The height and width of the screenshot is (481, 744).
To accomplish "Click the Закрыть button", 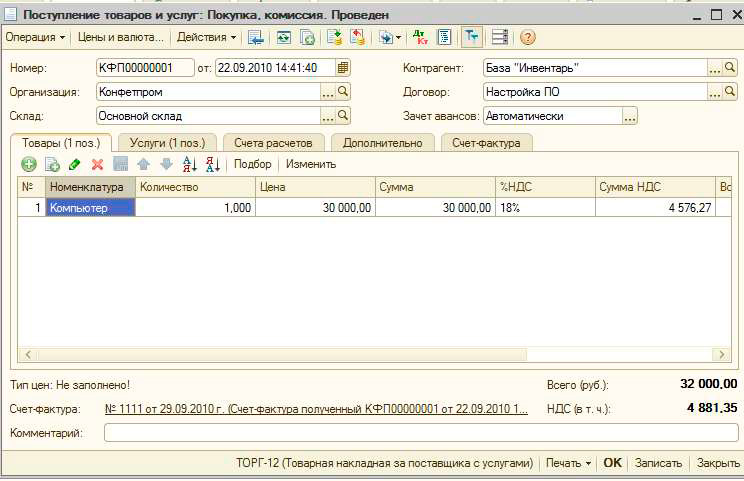I will (x=718, y=463).
